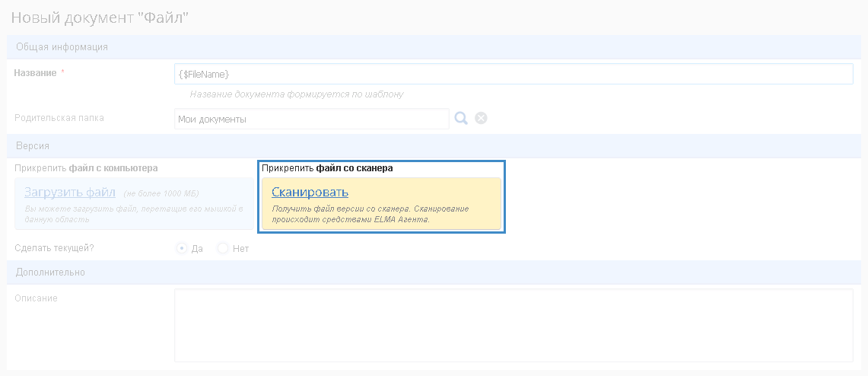This screenshot has height=376, width=868.
Task: Click the "Сканировать" link
Action: (x=310, y=192)
